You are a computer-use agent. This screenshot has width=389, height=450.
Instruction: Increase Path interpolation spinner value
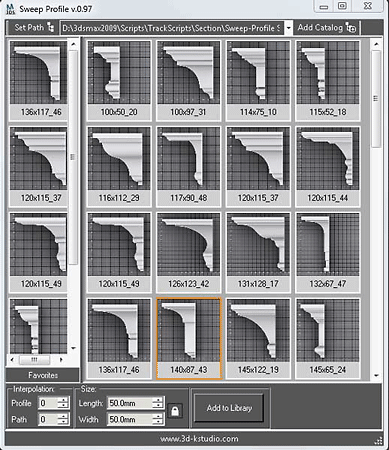pyautogui.click(x=63, y=416)
